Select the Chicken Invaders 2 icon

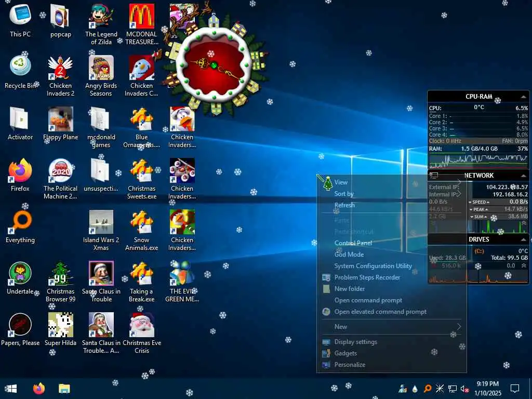[x=60, y=76]
